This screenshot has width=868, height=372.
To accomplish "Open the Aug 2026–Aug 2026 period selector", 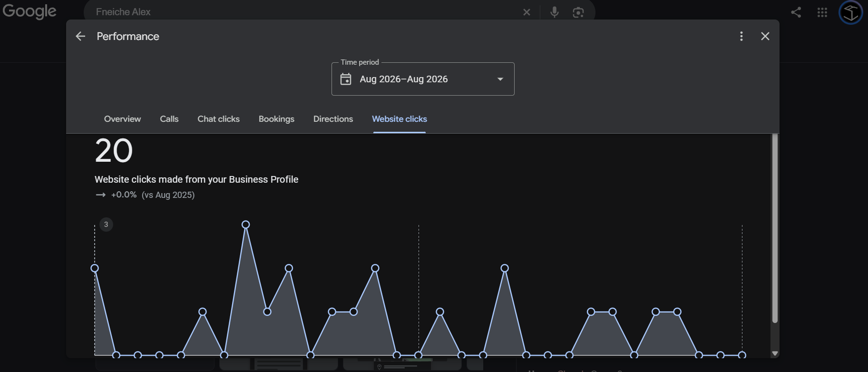I will click(x=423, y=79).
